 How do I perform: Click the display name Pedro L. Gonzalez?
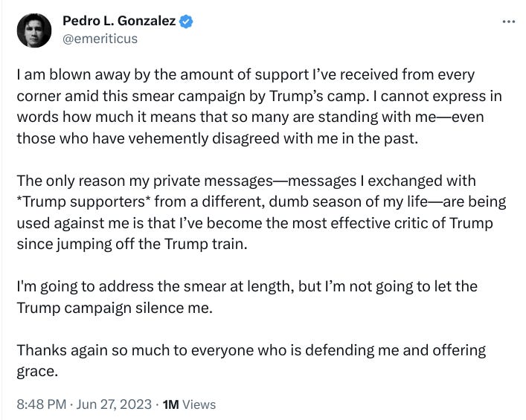point(119,21)
